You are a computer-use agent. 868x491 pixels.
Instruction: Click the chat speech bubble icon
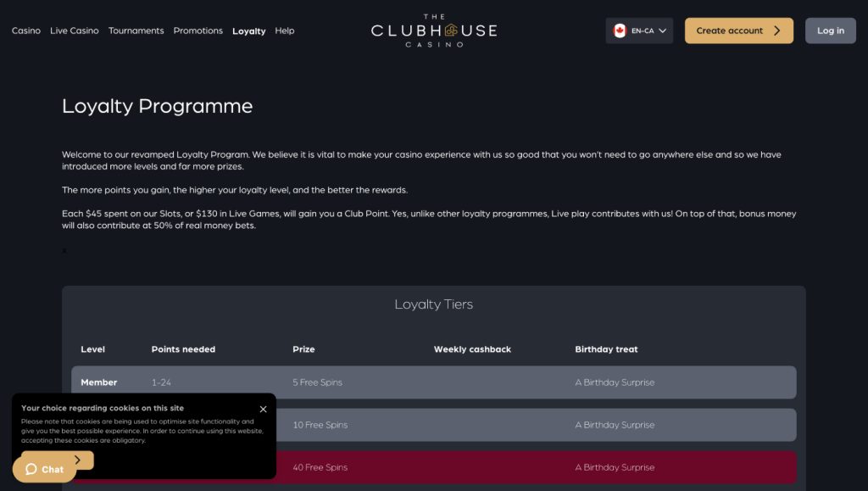click(x=31, y=469)
